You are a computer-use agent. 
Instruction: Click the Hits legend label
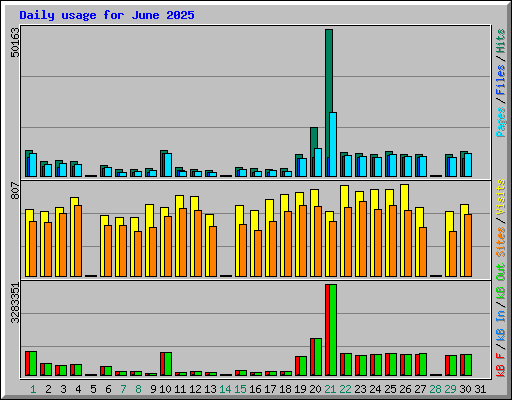(500, 41)
